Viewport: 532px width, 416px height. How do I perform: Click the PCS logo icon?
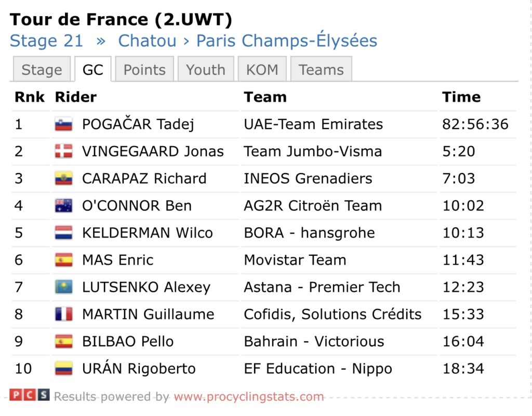point(30,395)
